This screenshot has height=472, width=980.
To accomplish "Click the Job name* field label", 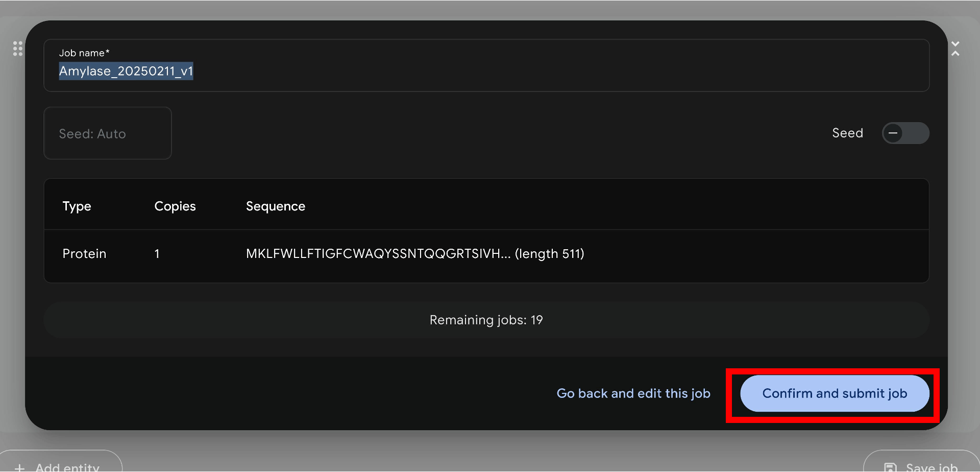I will click(84, 53).
